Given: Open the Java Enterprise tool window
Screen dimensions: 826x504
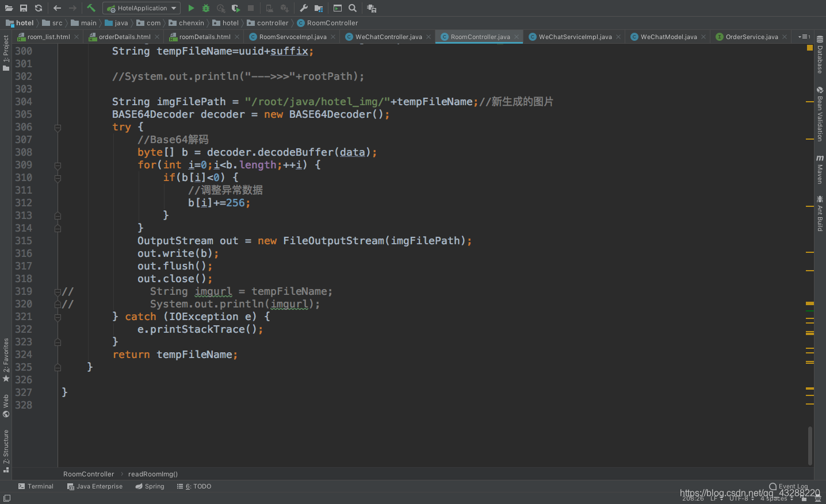Looking at the screenshot, I should tap(95, 486).
